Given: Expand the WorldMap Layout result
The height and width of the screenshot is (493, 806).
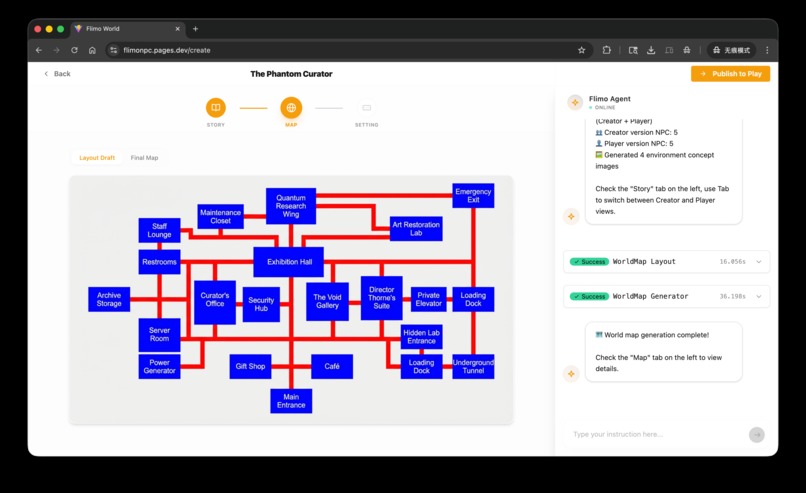Looking at the screenshot, I should pos(759,262).
